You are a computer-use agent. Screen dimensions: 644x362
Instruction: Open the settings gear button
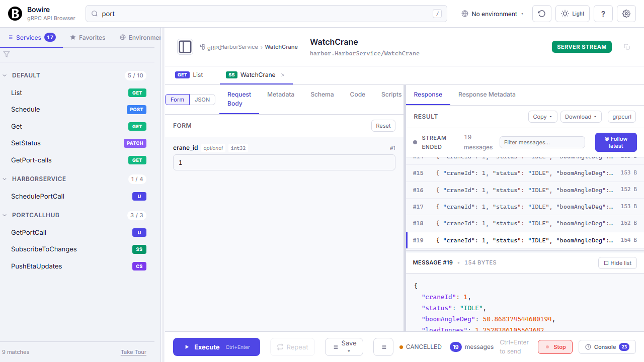(626, 14)
